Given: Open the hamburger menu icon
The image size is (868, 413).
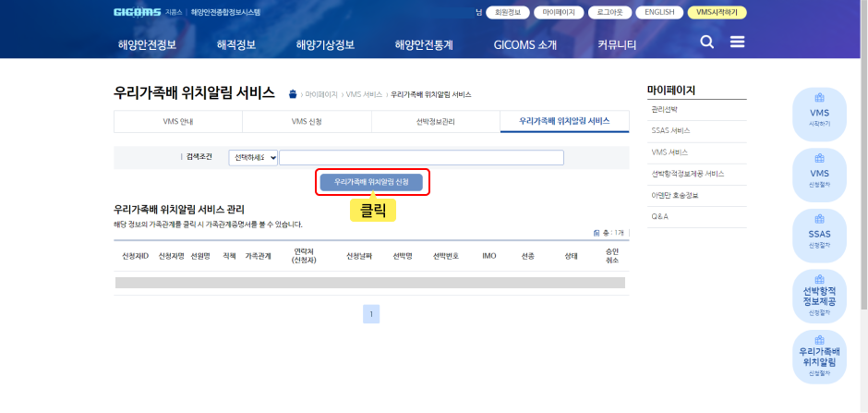Looking at the screenshot, I should point(737,43).
